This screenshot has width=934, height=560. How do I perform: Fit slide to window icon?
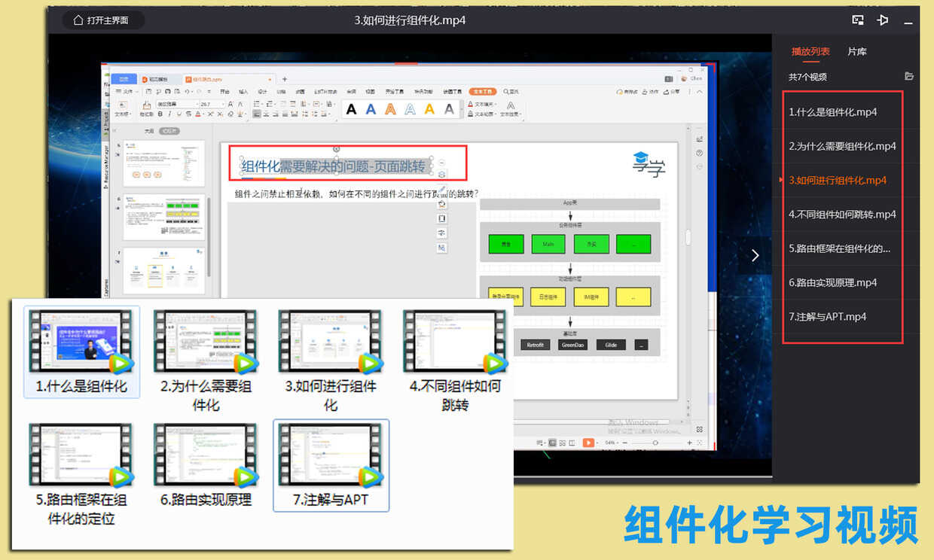pyautogui.click(x=700, y=443)
